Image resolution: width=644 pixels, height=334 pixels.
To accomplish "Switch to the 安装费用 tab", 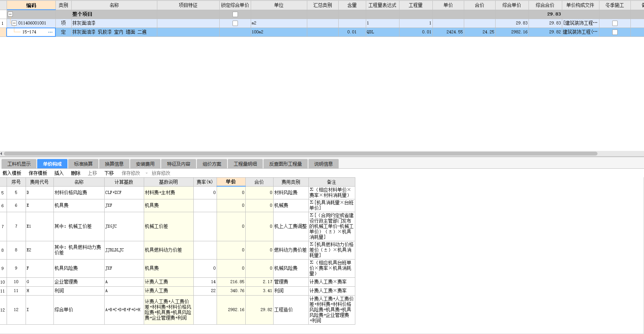I will tap(145, 164).
